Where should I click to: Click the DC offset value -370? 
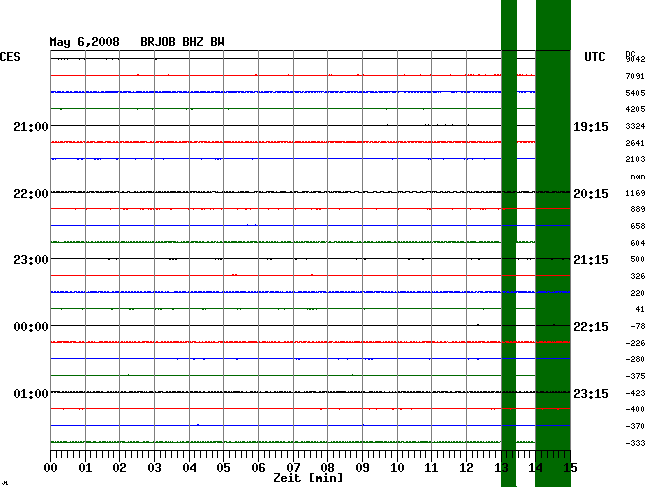click(x=635, y=426)
